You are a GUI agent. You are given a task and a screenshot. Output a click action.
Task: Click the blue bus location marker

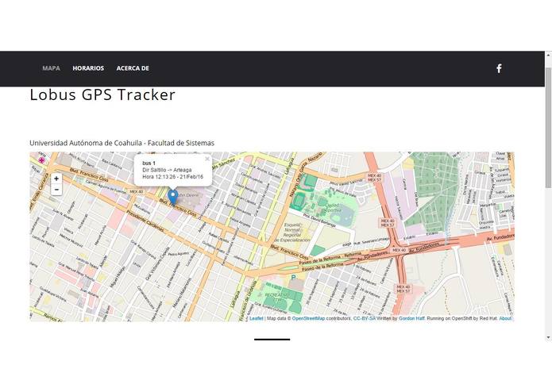coord(172,197)
